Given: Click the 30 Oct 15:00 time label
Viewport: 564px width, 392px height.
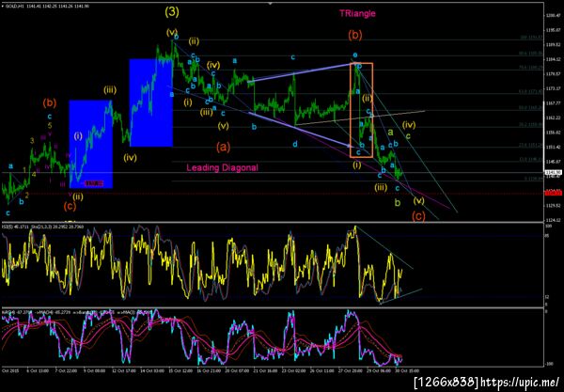Looking at the screenshot, I should pos(406,370).
